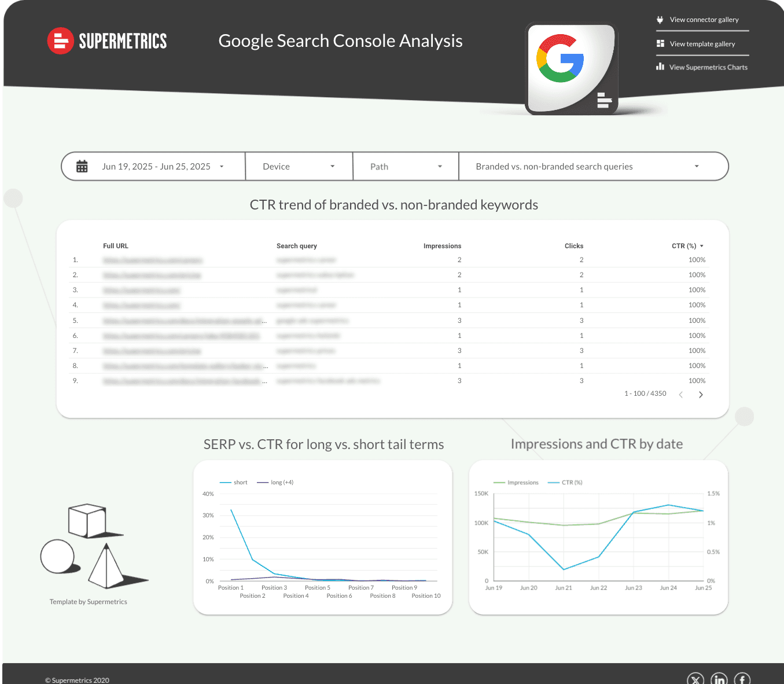Click the plug icon beside connector gallery
The width and height of the screenshot is (784, 684).
coord(660,20)
